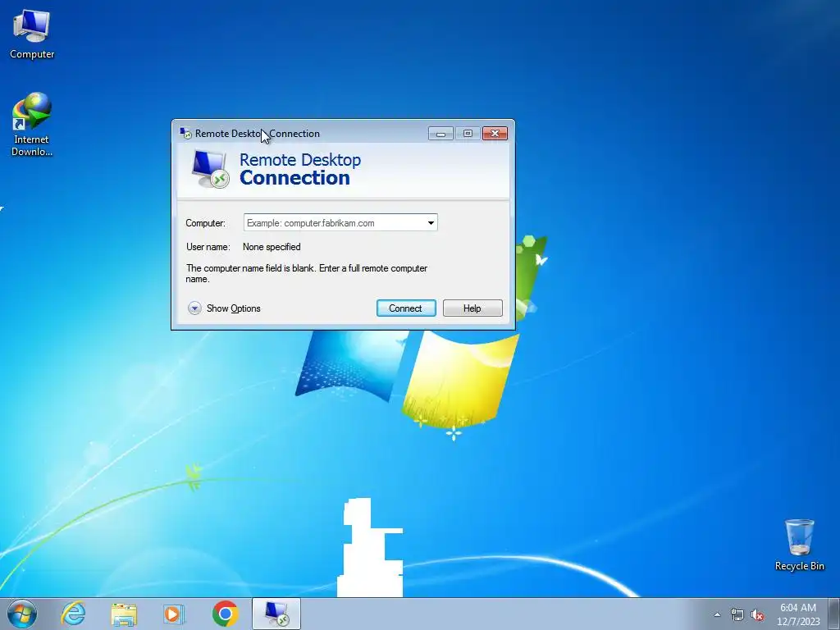Launch Internet Explorer from the taskbar

click(x=73, y=614)
